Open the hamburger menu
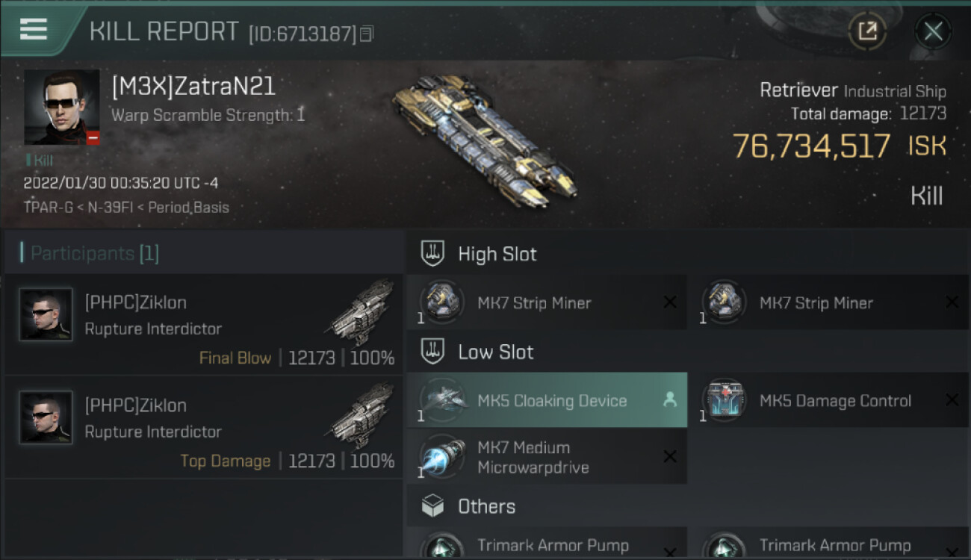The image size is (971, 560). pos(34,29)
